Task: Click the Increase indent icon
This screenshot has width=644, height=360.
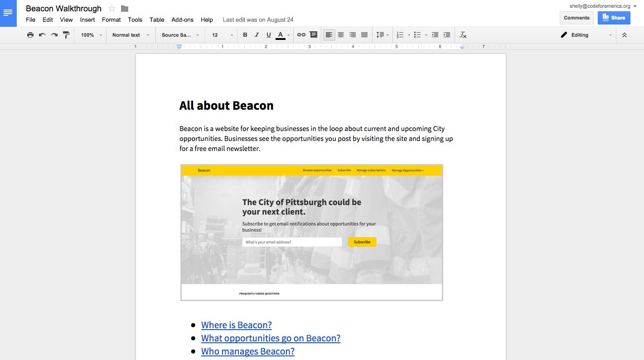Action: click(447, 35)
